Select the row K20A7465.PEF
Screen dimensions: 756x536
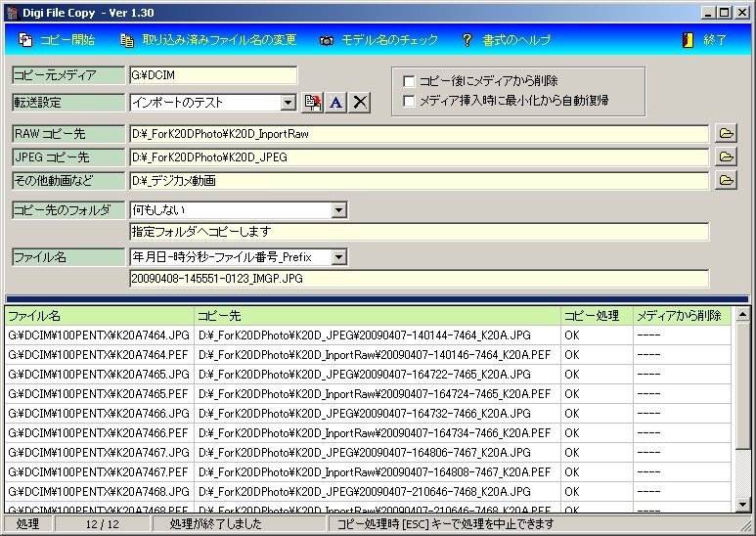tap(368, 394)
